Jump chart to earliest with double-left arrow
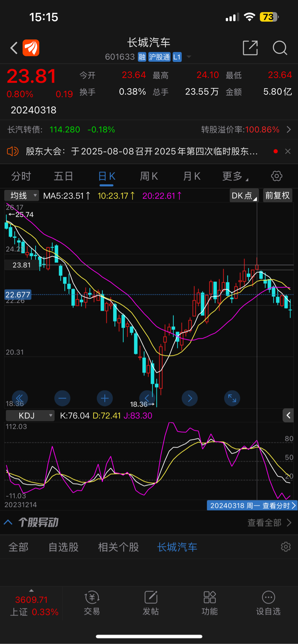The height and width of the screenshot is (644, 298). pyautogui.click(x=20, y=398)
